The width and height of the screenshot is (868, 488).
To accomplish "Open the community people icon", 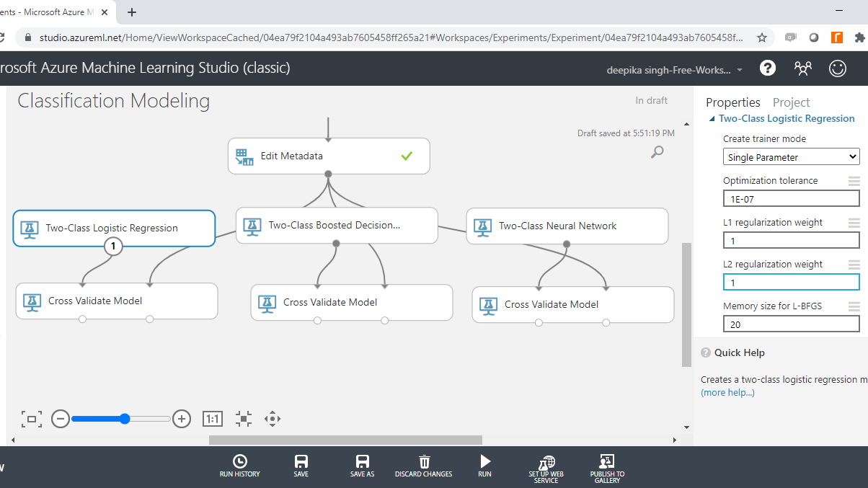I will 802,68.
